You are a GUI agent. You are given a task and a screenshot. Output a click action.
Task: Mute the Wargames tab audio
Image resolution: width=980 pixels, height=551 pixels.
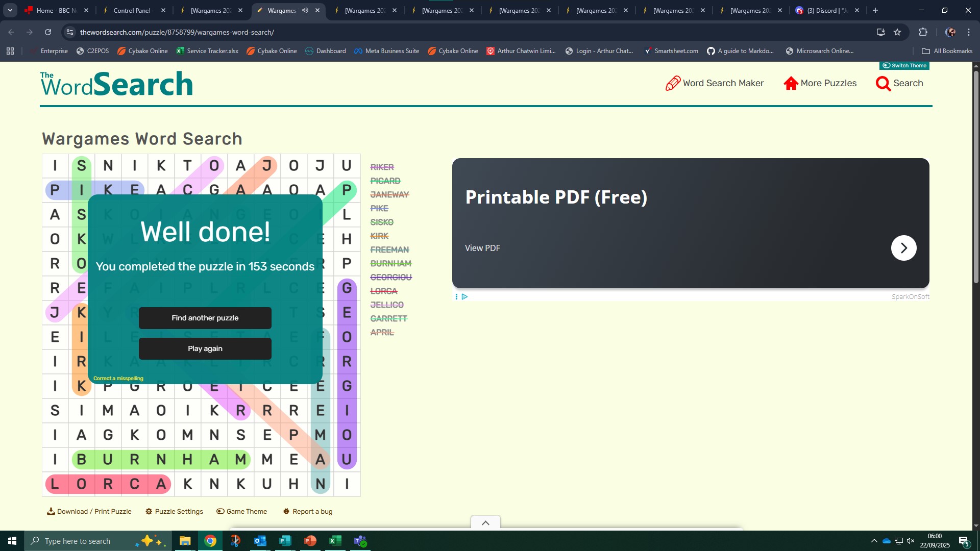click(x=305, y=10)
